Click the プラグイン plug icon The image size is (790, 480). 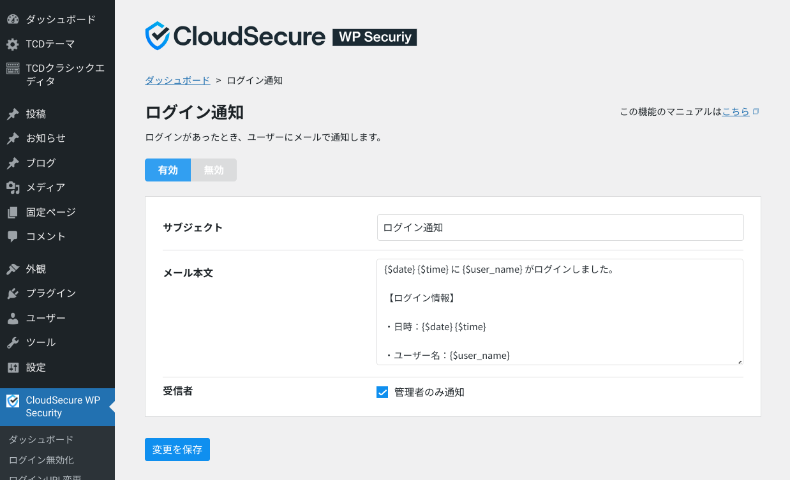click(13, 294)
